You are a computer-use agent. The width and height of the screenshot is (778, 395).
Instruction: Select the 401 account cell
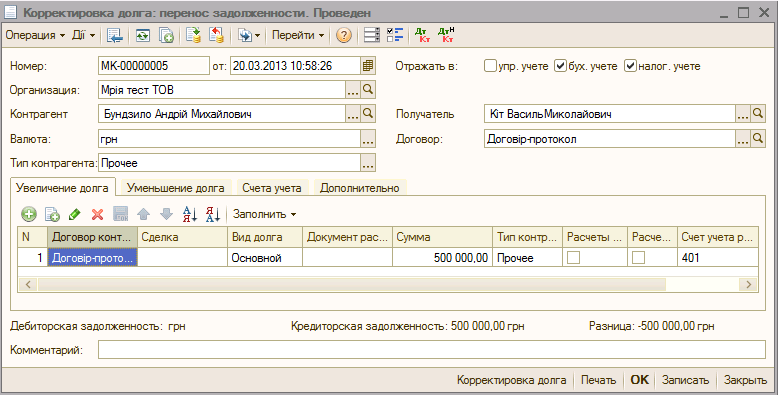pos(718,258)
